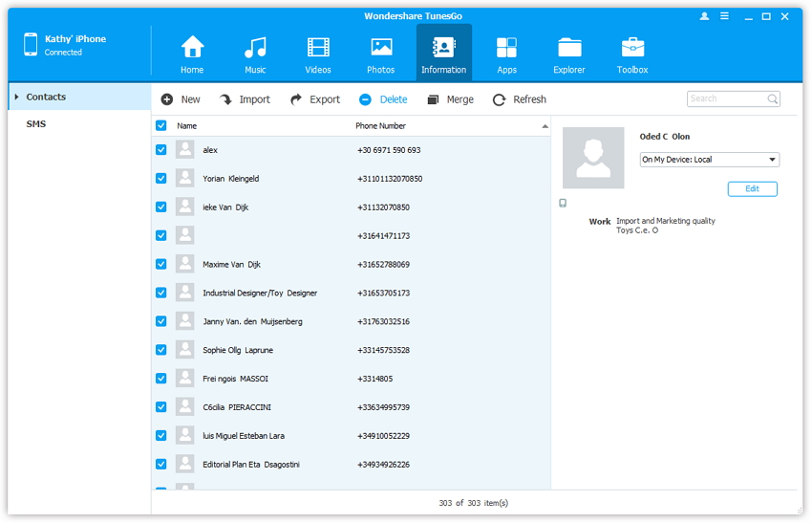Uncheck the contact alex checkbox

tap(160, 150)
